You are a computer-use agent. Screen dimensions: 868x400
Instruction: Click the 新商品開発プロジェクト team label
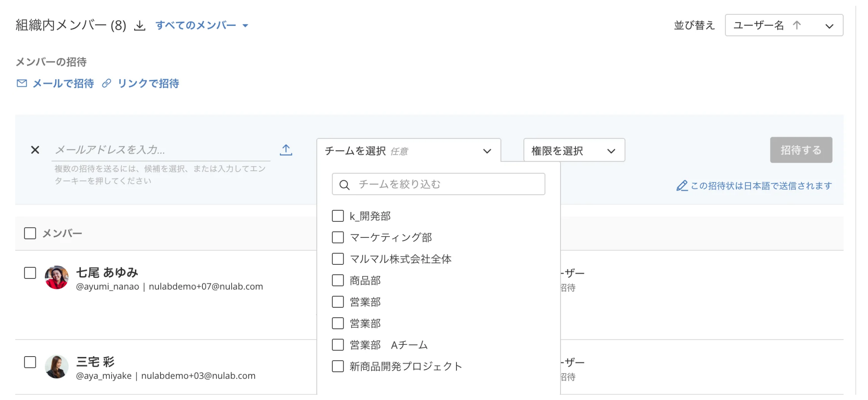(406, 366)
